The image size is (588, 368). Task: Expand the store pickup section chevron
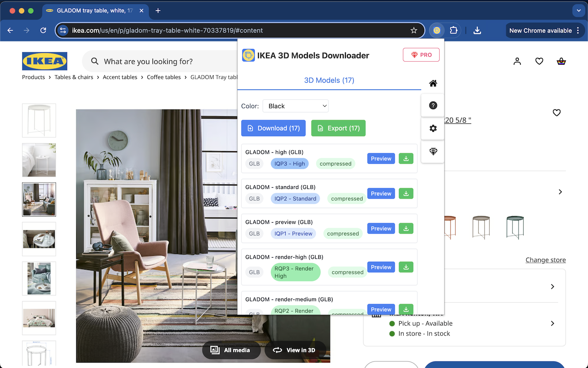pos(553,323)
